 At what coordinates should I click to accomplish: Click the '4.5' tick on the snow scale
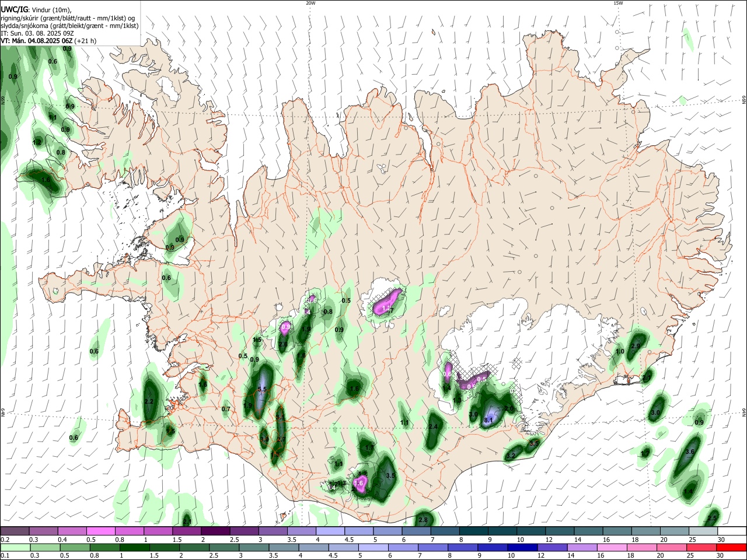tap(349, 540)
